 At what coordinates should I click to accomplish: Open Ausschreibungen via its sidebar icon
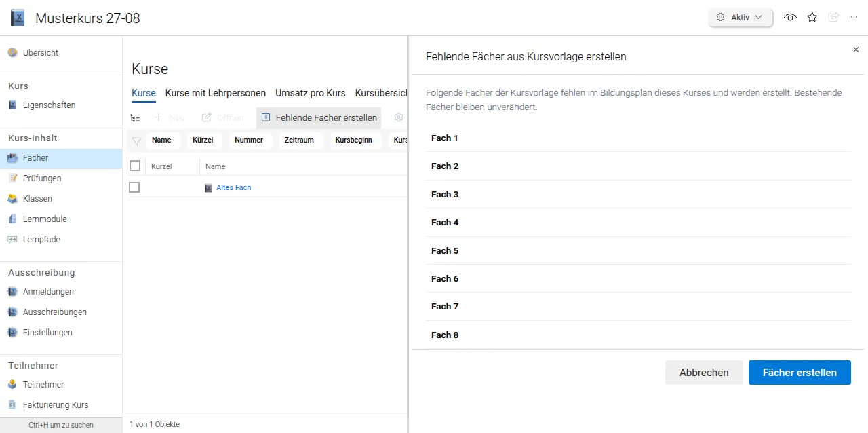[x=12, y=312]
